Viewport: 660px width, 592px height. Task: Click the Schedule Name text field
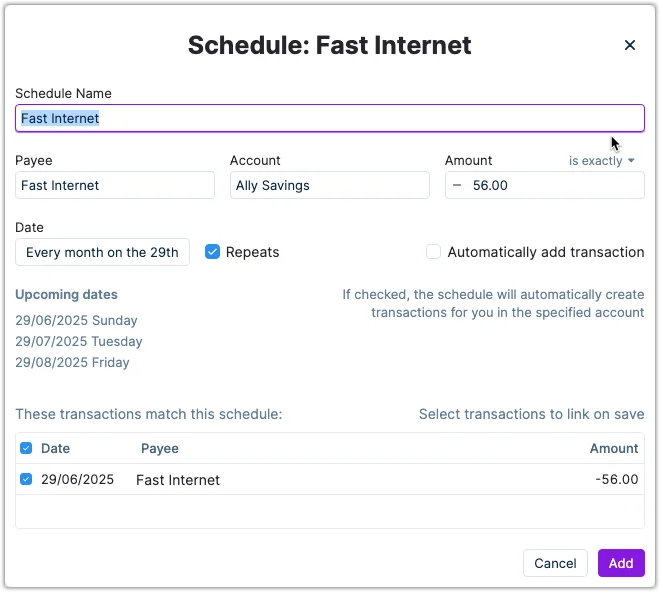pyautogui.click(x=329, y=118)
